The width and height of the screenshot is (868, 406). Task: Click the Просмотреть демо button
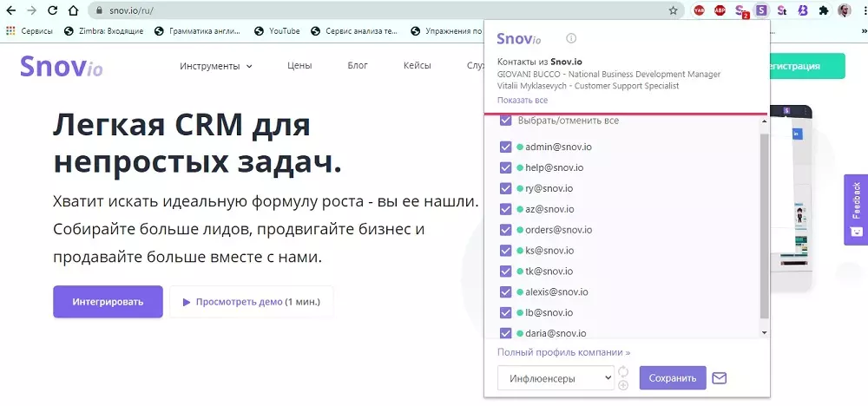coord(252,302)
